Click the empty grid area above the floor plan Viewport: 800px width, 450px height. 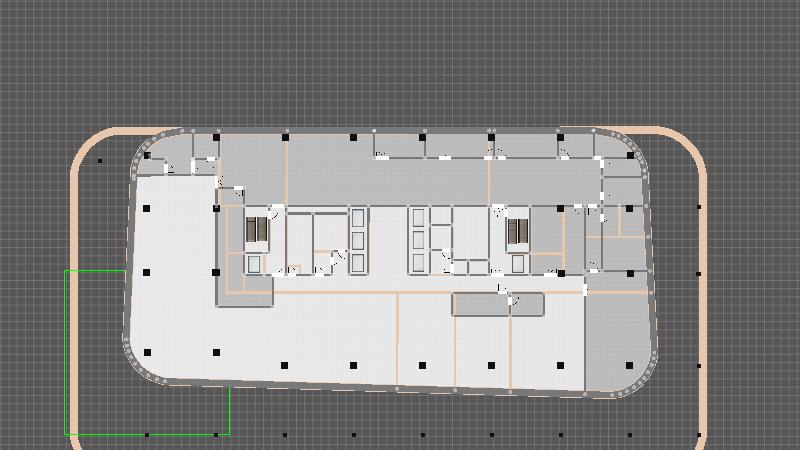400,60
